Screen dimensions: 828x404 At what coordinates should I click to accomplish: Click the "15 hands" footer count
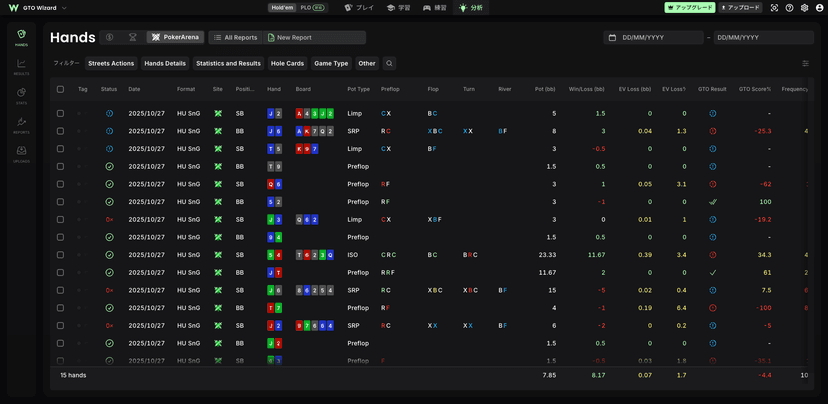coord(73,375)
